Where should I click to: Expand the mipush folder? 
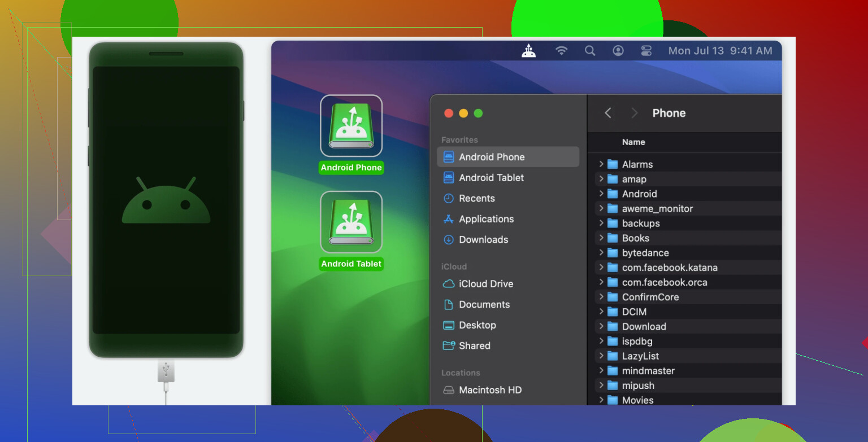(x=601, y=386)
